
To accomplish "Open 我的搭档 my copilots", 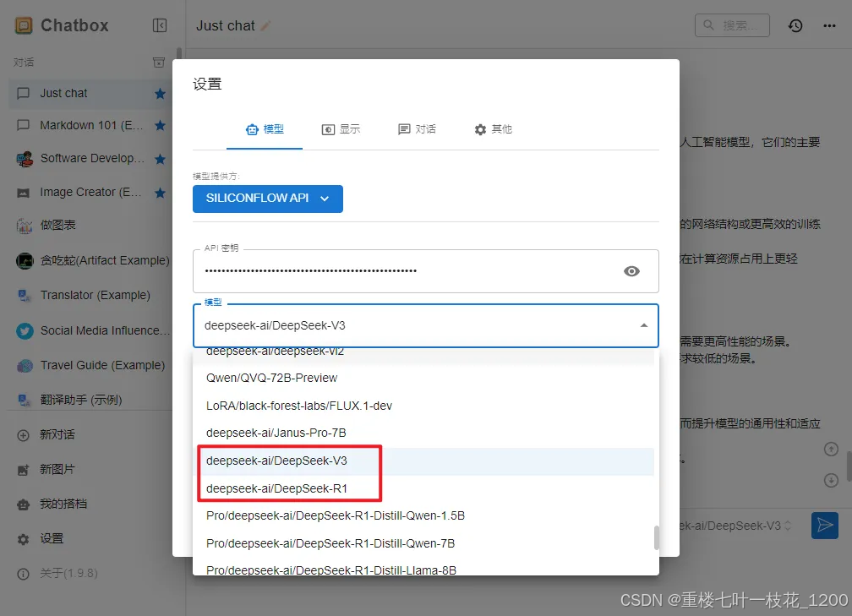I will (x=90, y=504).
